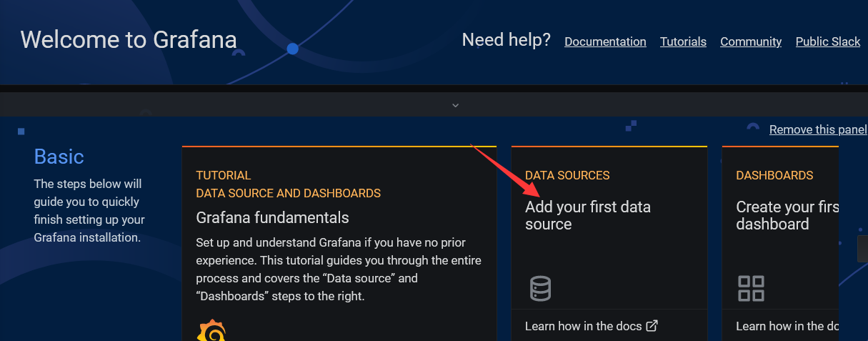Click the Need help? label
868x341 pixels.
pos(507,40)
